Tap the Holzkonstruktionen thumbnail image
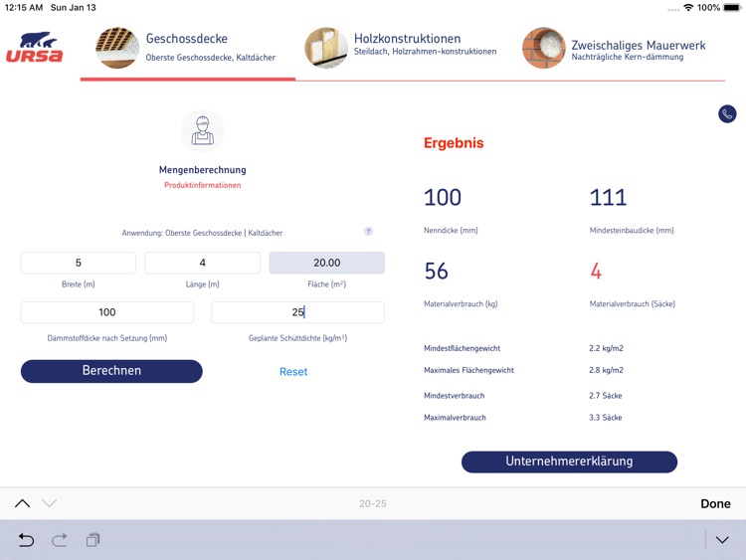Image resolution: width=746 pixels, height=560 pixels. coord(326,48)
